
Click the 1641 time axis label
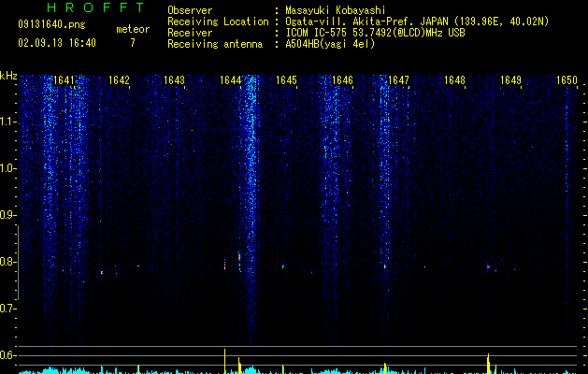point(64,80)
